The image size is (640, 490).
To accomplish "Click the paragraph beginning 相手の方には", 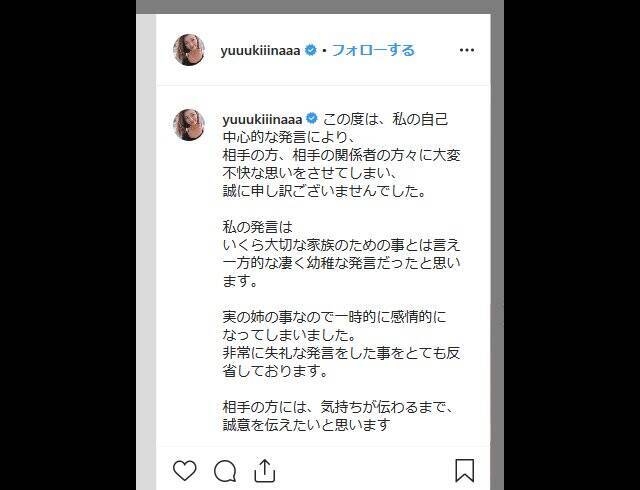I will 338,416.
